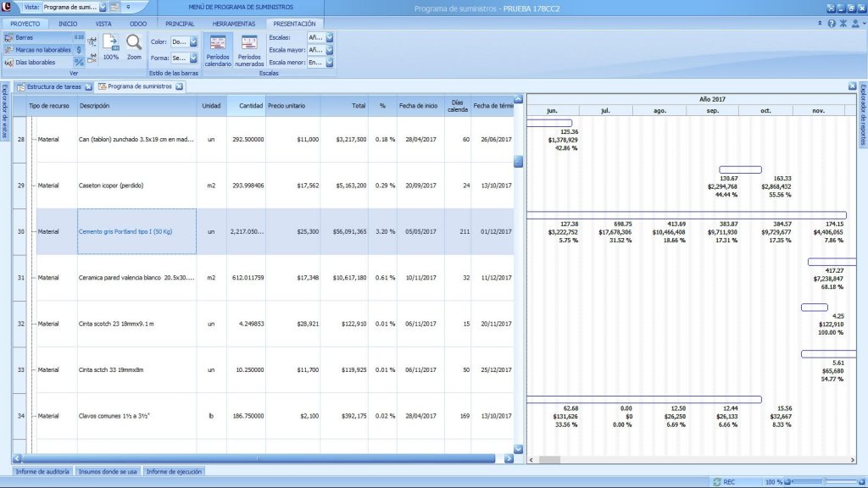Click the Zoom magnifier icon
This screenshot has height=488, width=868.
pyautogui.click(x=134, y=45)
